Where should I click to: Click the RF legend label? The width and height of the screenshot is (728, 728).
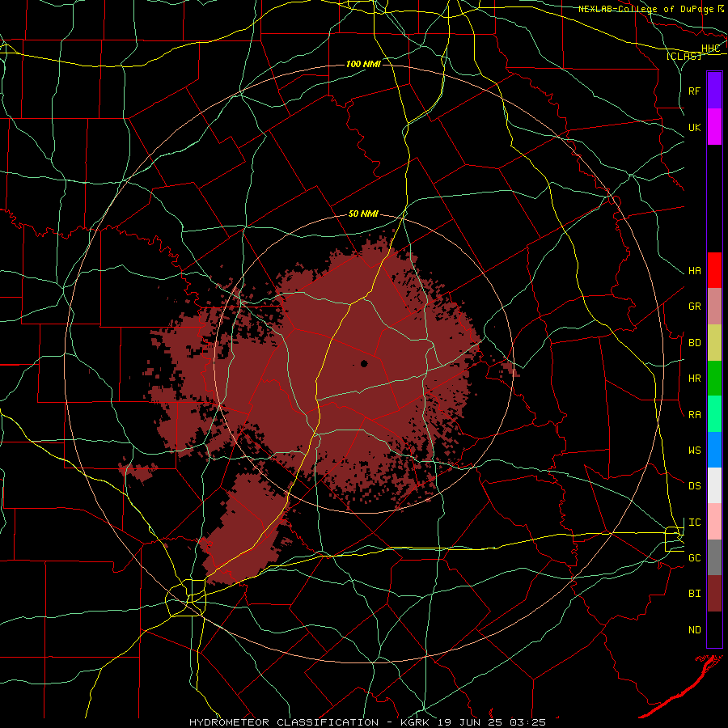695,91
